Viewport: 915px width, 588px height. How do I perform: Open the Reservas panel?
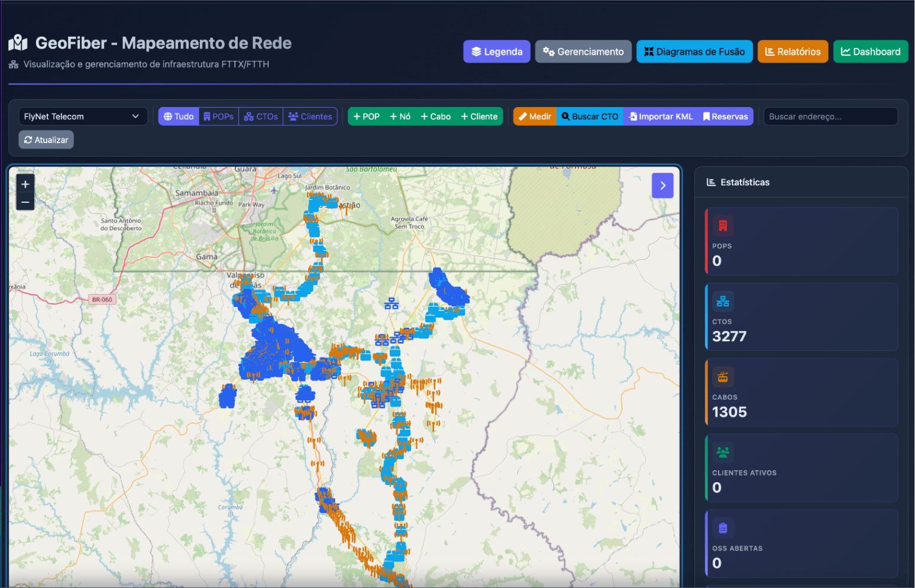coord(725,116)
